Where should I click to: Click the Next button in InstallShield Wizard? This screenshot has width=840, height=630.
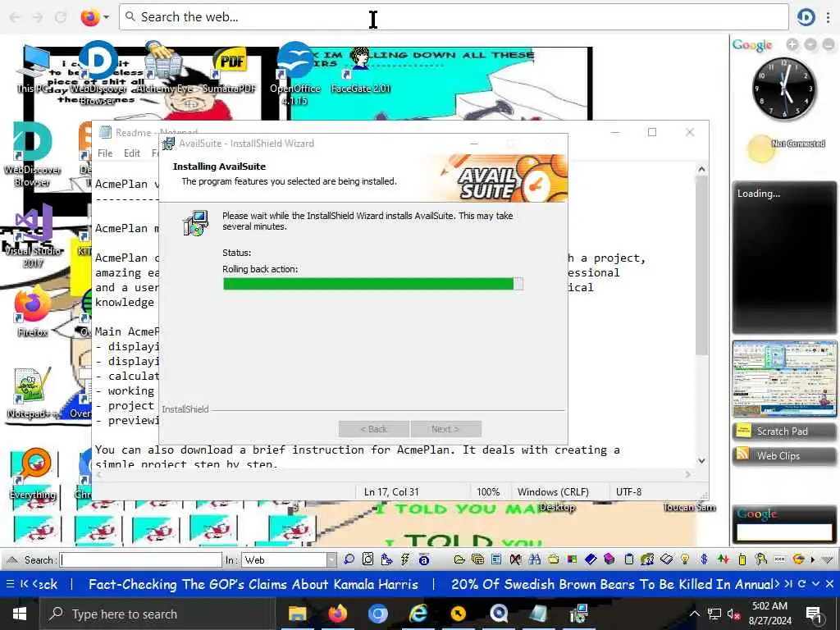(445, 429)
